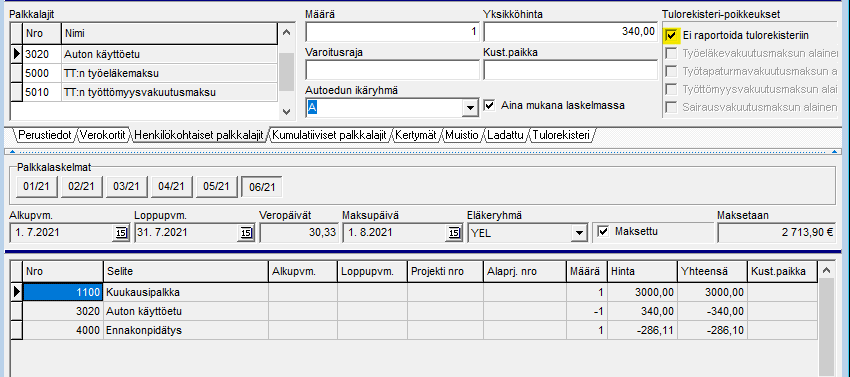This screenshot has height=377, width=850.
Task: Open Autoedun ikäryhmä dropdown
Action: pos(470,107)
